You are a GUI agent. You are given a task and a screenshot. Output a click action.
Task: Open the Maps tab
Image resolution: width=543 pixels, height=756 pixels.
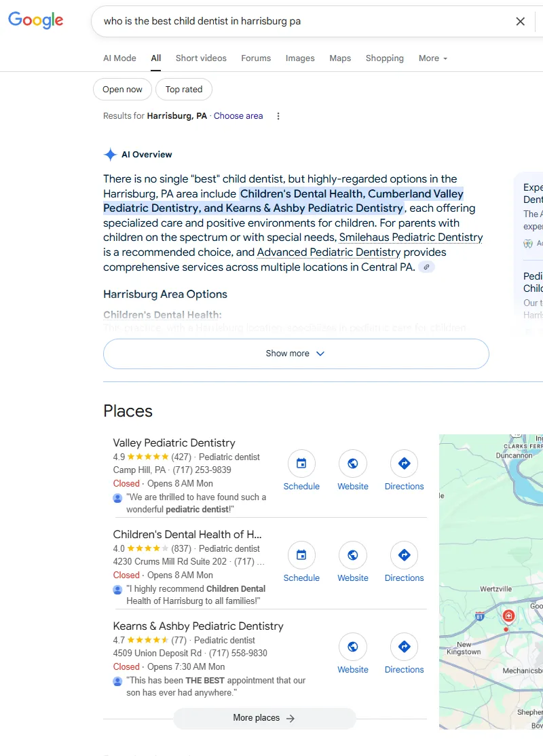340,58
